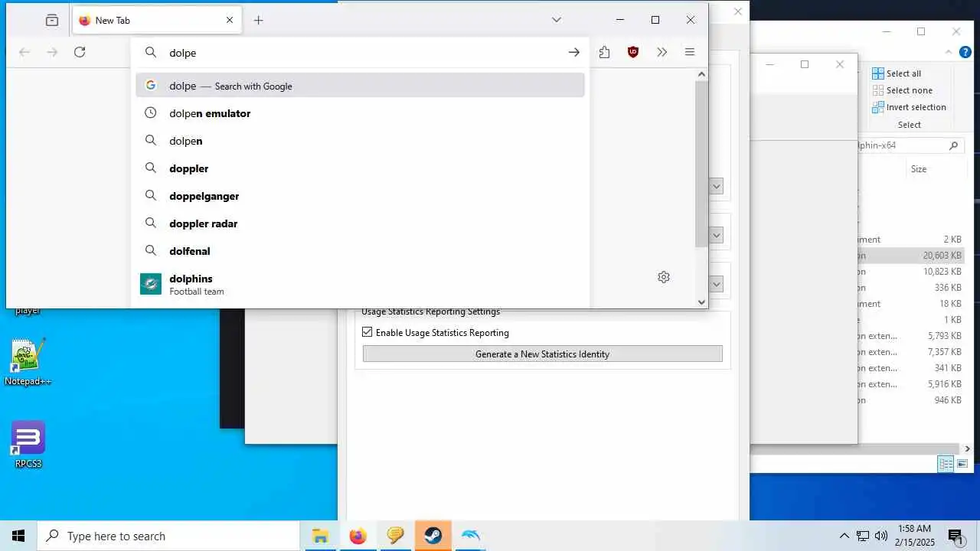The width and height of the screenshot is (980, 551).
Task: Click the File Explorer search magnifier icon
Action: tap(953, 145)
